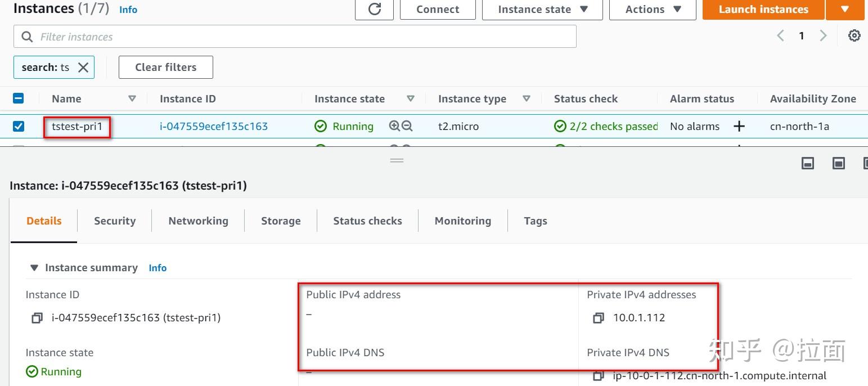Click the refresh instances icon

pyautogui.click(x=374, y=9)
